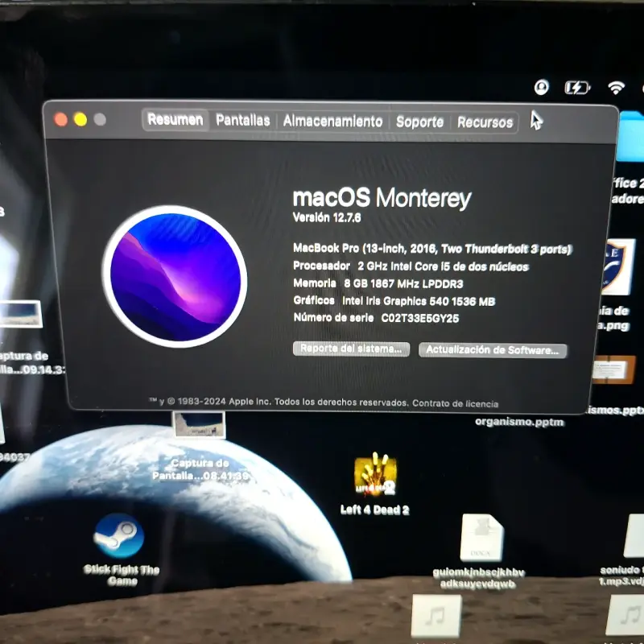This screenshot has width=644, height=644.
Task: Select the blue folder on desktop
Action: (631, 136)
